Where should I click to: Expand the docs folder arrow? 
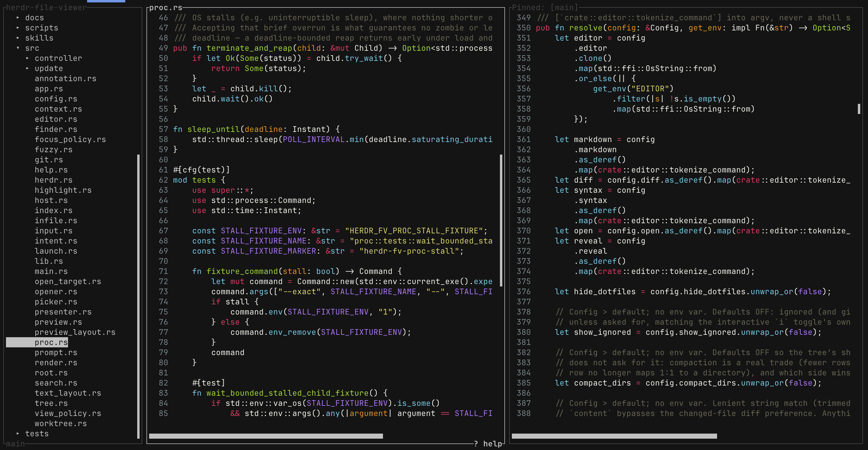click(x=18, y=18)
